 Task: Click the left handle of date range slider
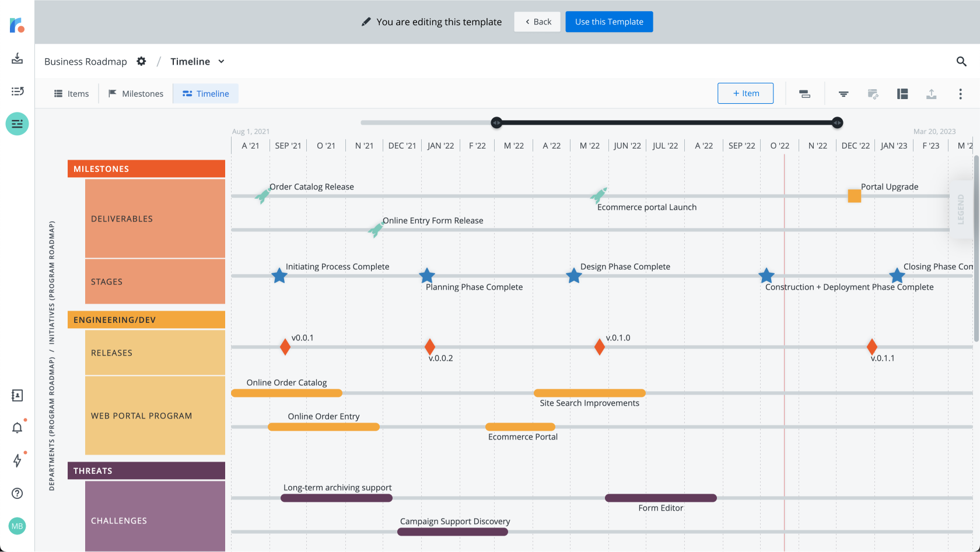pyautogui.click(x=496, y=122)
